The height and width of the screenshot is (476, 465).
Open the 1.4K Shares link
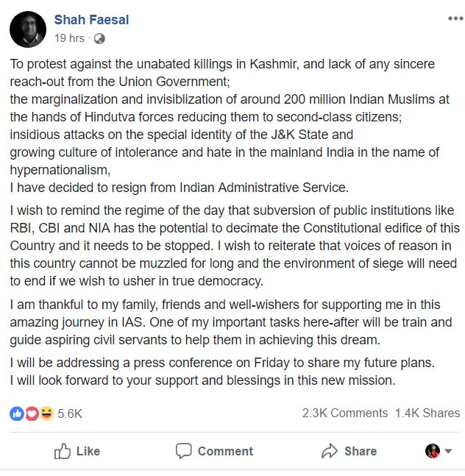click(427, 413)
